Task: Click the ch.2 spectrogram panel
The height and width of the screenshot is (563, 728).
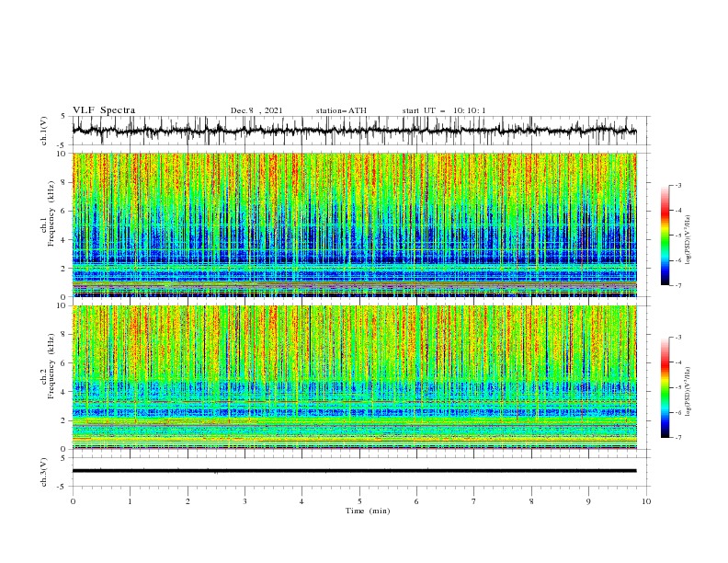Action: coord(354,377)
